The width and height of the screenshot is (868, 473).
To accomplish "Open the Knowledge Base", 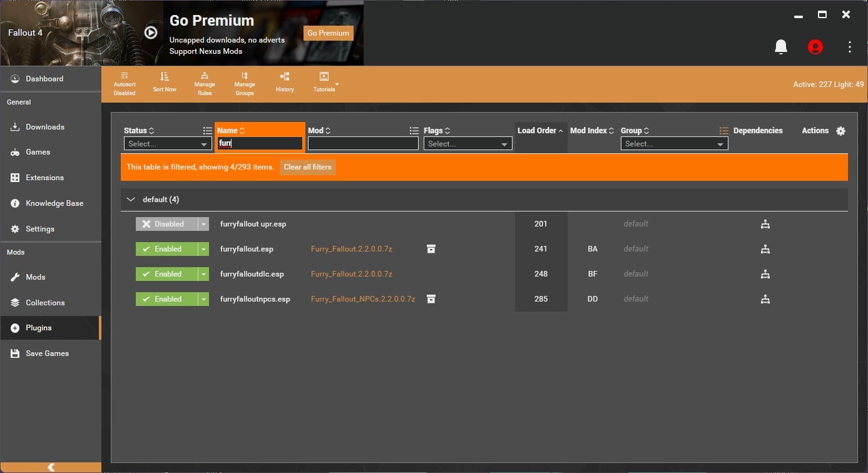I will [51, 203].
